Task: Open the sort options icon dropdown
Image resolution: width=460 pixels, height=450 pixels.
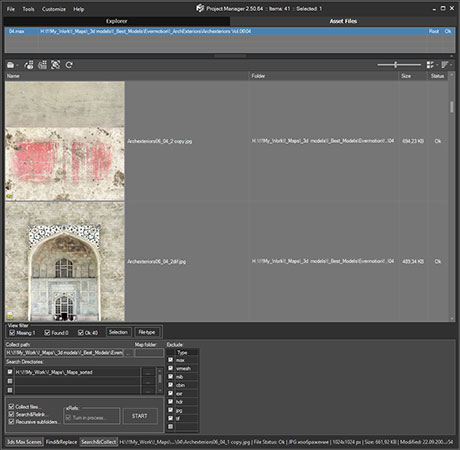Action: [x=445, y=65]
